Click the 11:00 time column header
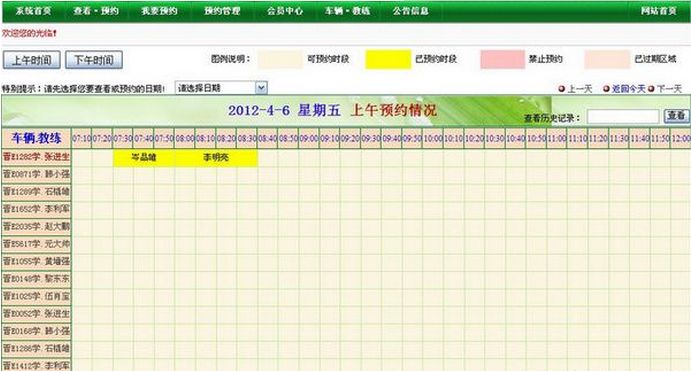This screenshot has height=371, width=691. click(557, 138)
